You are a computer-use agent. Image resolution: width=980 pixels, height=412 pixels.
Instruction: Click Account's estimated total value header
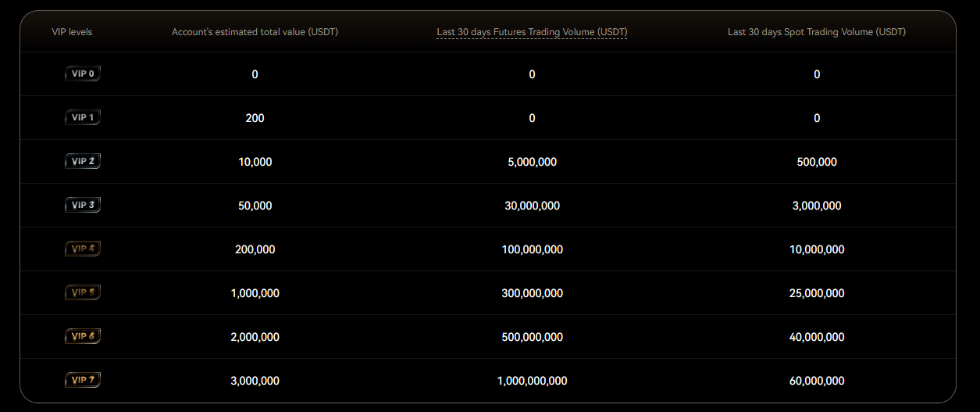[x=255, y=32]
